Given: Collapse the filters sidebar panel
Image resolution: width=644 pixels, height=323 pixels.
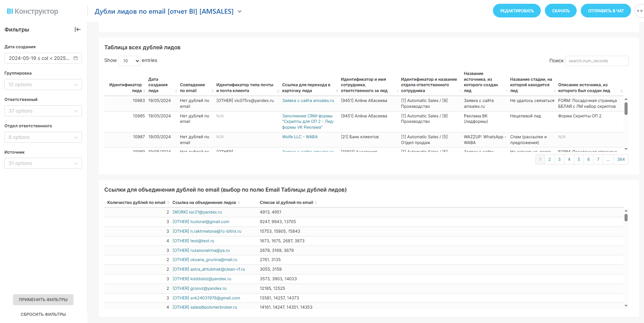Looking at the screenshot, I should coord(78,29).
